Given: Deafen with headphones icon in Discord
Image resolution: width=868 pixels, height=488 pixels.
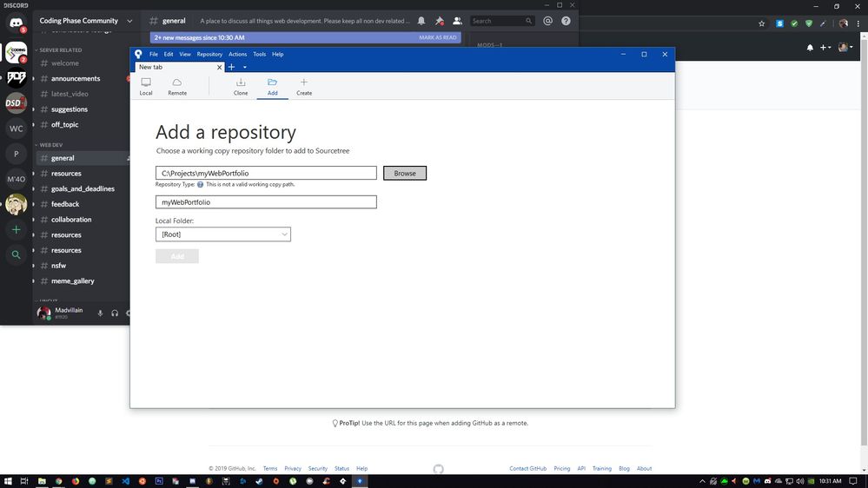Looking at the screenshot, I should pyautogui.click(x=115, y=313).
